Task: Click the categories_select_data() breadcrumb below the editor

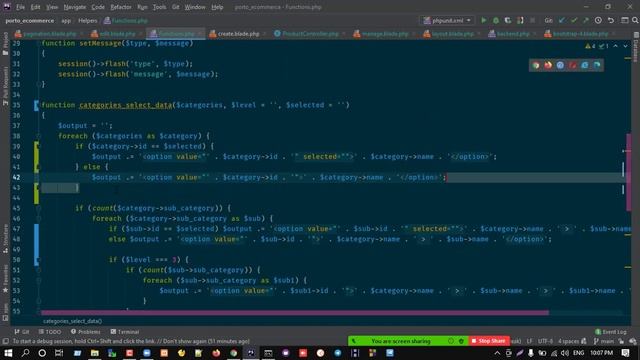Action: pyautogui.click(x=72, y=321)
